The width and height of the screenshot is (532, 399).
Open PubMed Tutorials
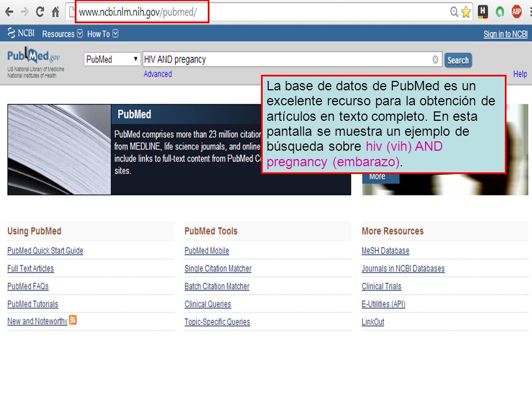(x=33, y=304)
